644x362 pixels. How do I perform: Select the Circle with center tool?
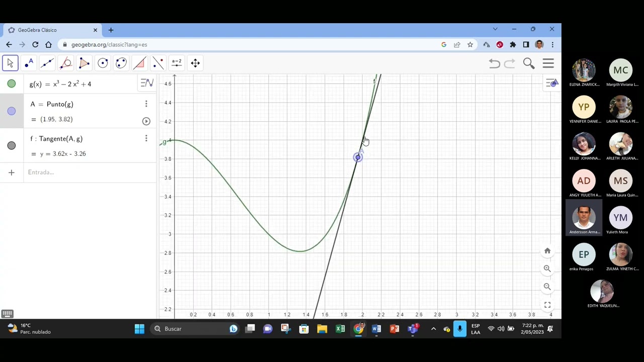pyautogui.click(x=103, y=63)
